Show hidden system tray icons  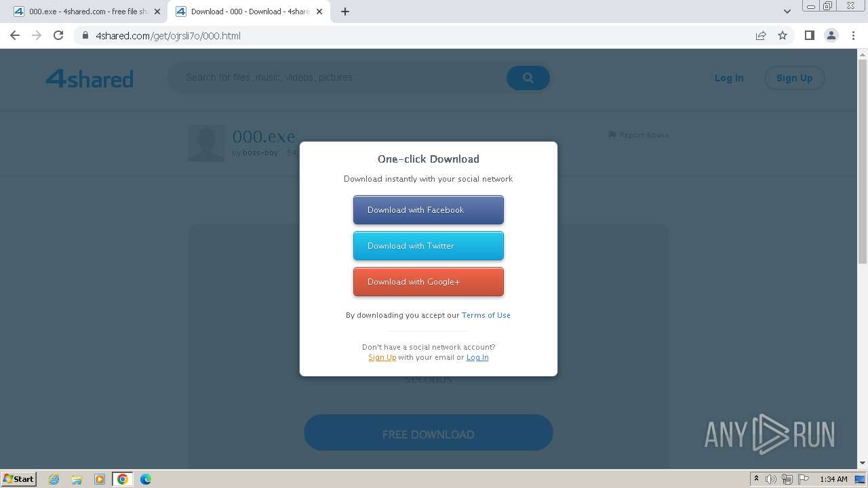756,479
